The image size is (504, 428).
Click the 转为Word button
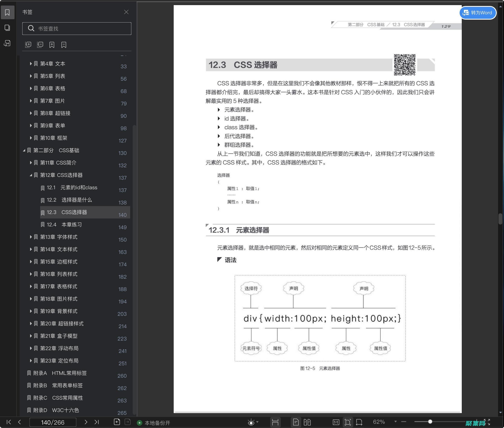pyautogui.click(x=478, y=13)
